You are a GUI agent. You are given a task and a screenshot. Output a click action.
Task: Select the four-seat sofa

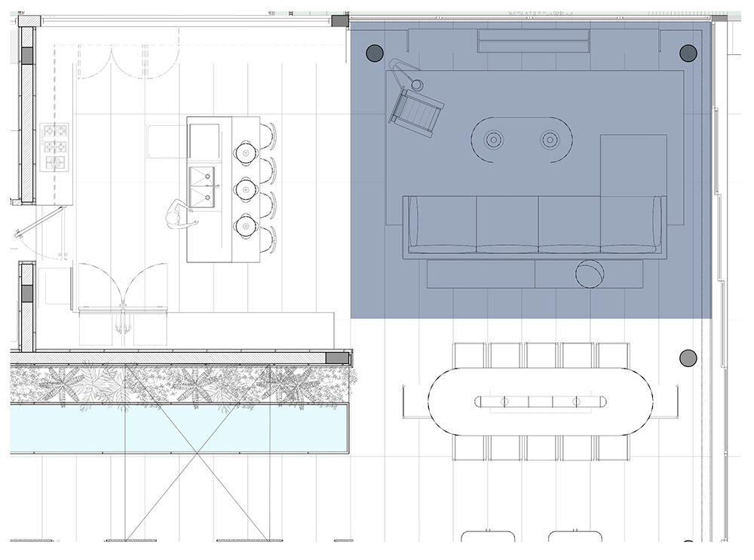point(535,227)
